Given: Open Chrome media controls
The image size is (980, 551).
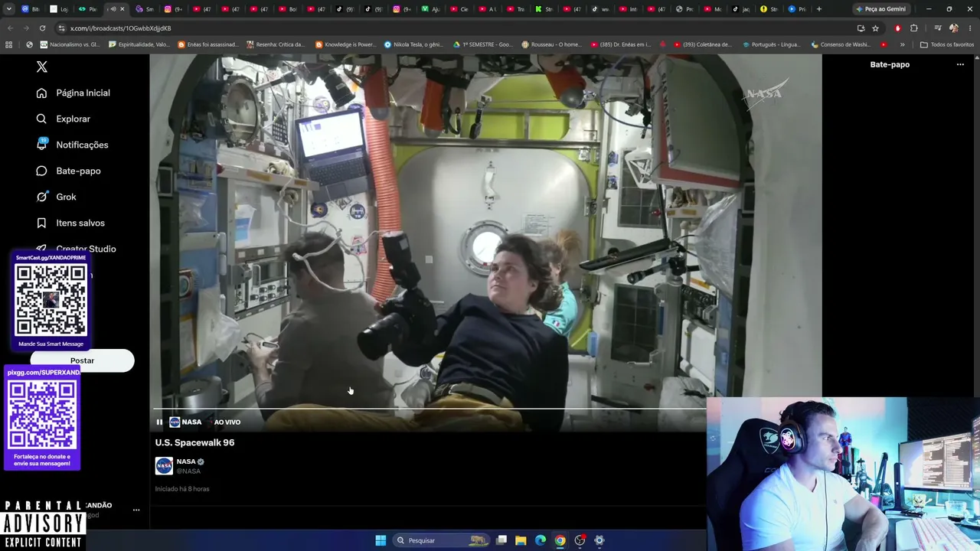Looking at the screenshot, I should [x=938, y=28].
